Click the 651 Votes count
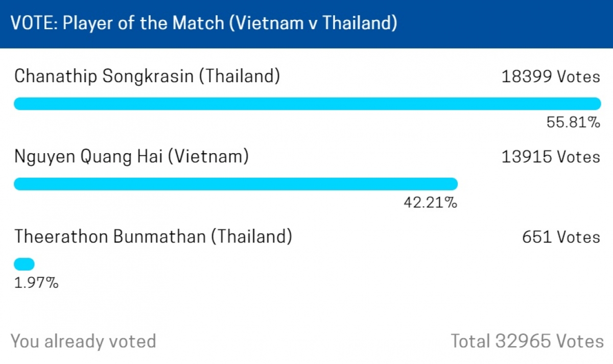613x364 pixels. click(x=561, y=237)
